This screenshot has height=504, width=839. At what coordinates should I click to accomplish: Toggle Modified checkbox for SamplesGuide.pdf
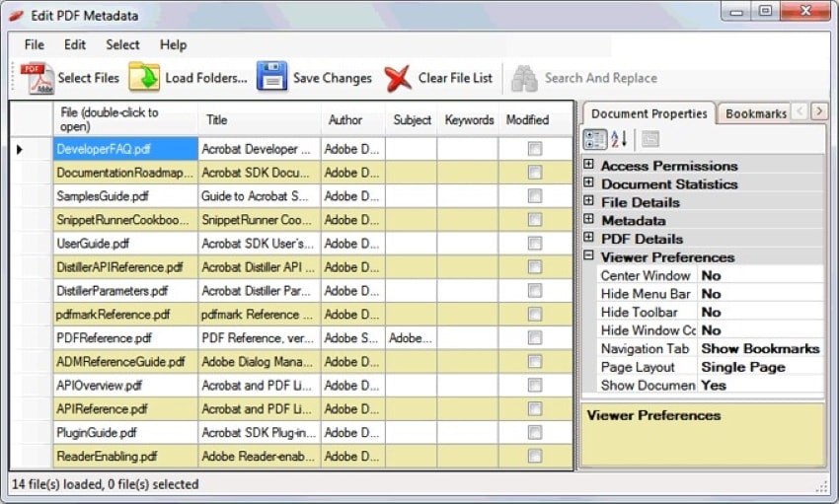point(535,196)
